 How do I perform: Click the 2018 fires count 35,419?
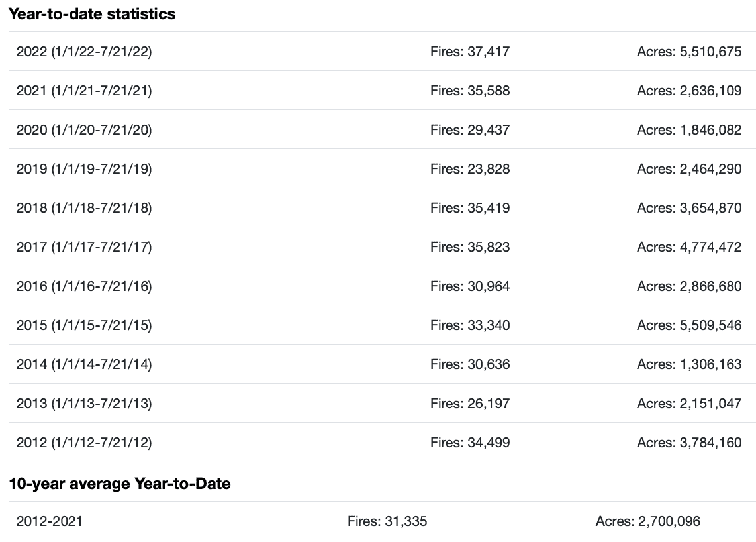click(x=470, y=208)
